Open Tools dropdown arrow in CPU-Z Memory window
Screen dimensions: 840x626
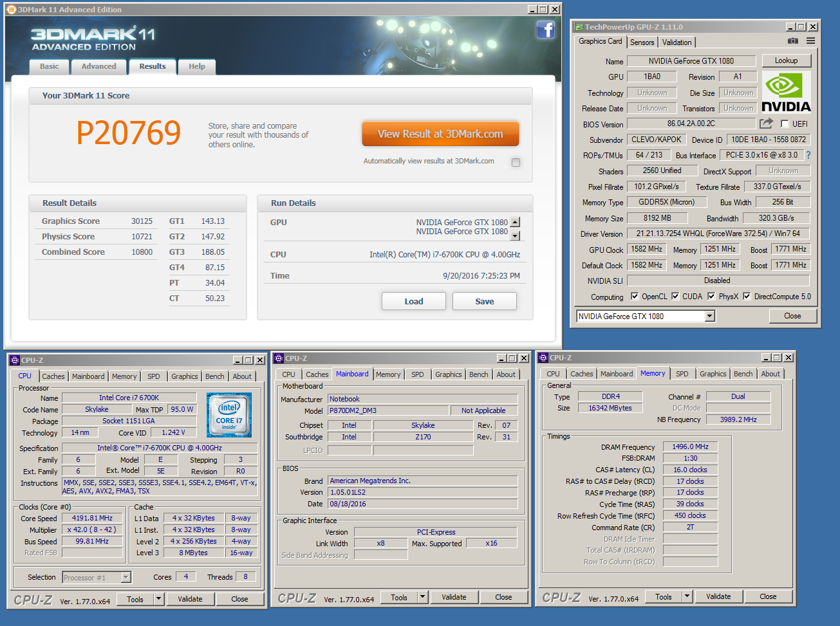(x=687, y=596)
